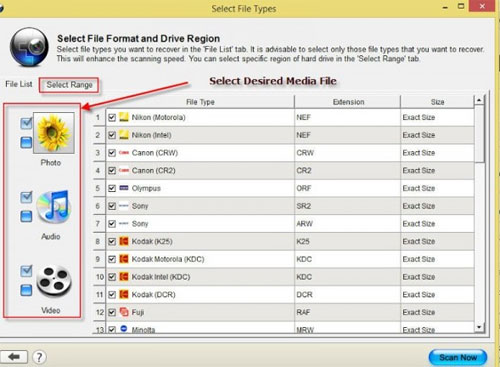Toggle the Sony ARW checkbox

click(x=112, y=224)
